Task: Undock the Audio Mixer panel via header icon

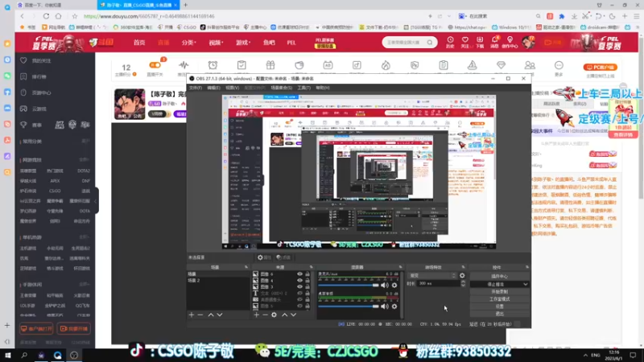Action: 400,267
